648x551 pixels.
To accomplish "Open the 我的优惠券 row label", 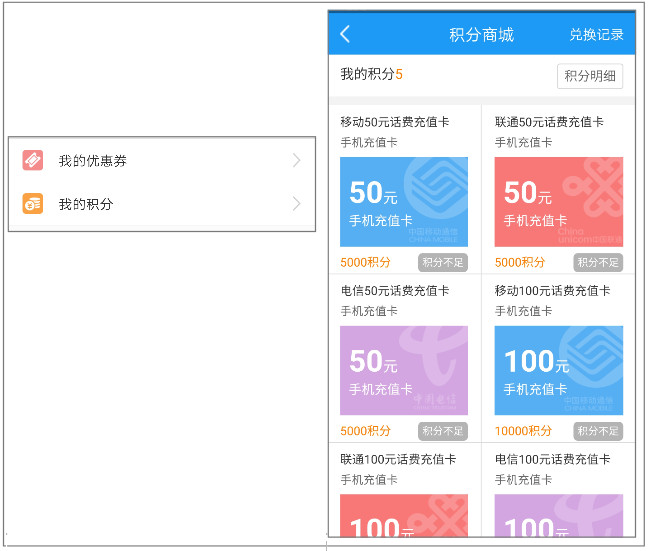I will (x=93, y=161).
